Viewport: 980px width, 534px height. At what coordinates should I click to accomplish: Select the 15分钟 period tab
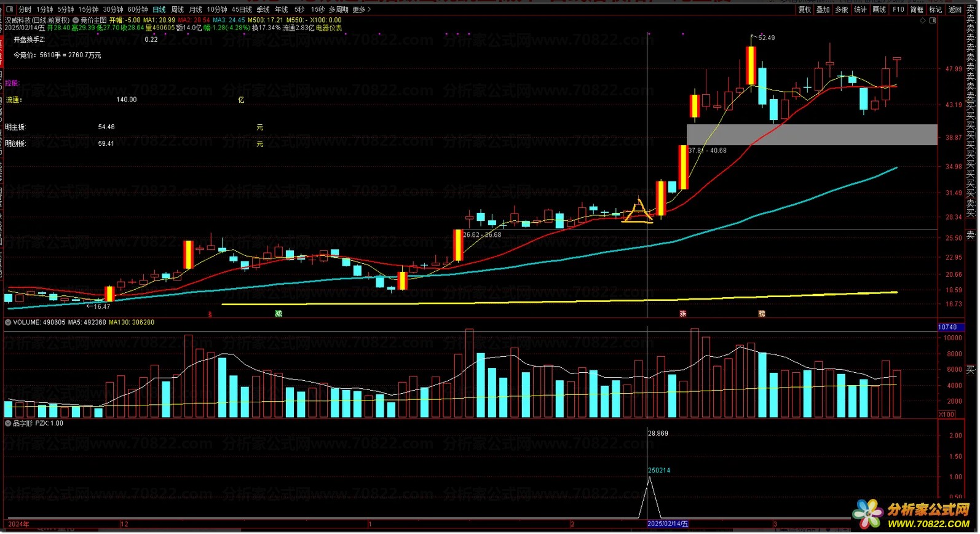click(88, 9)
